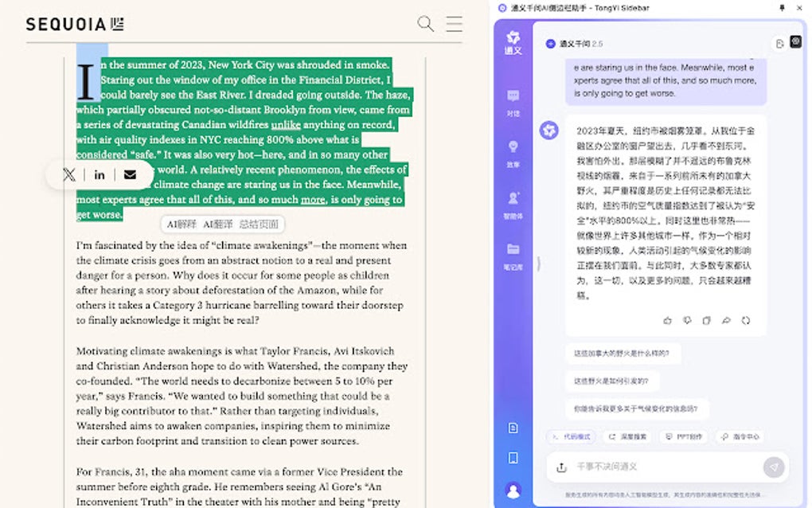Viewport: 812px width, 508px height.
Task: Open the 智能体 agents tab
Action: click(513, 205)
